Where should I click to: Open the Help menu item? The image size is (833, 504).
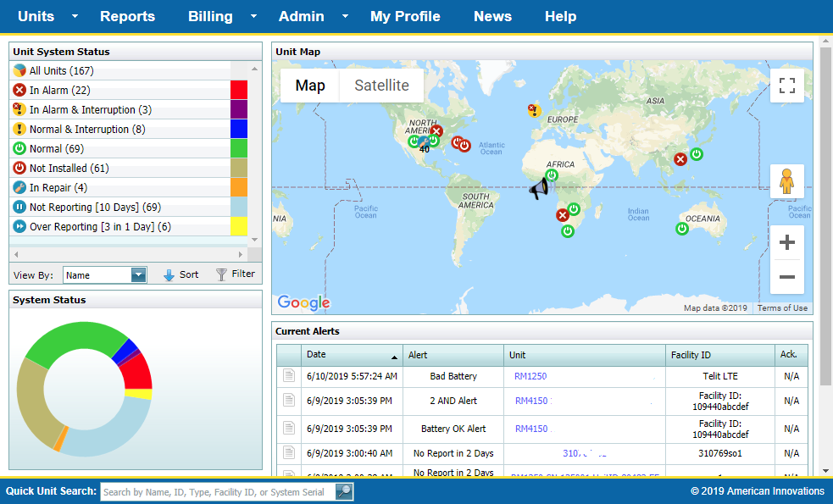(x=560, y=16)
